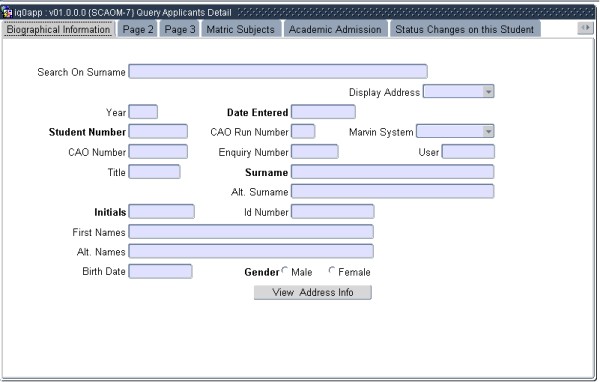Click the Gender label text
600x382 pixels.
pyautogui.click(x=262, y=272)
